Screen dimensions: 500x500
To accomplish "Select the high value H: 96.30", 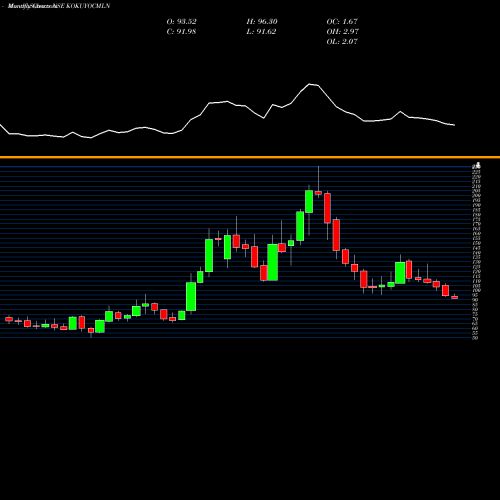I will (x=262, y=22).
